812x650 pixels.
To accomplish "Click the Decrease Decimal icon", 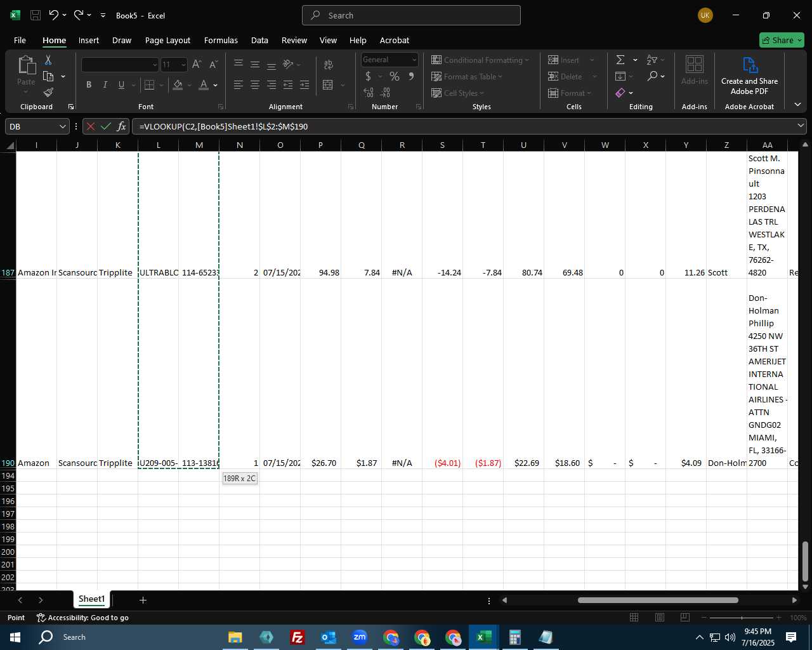I will tap(385, 93).
